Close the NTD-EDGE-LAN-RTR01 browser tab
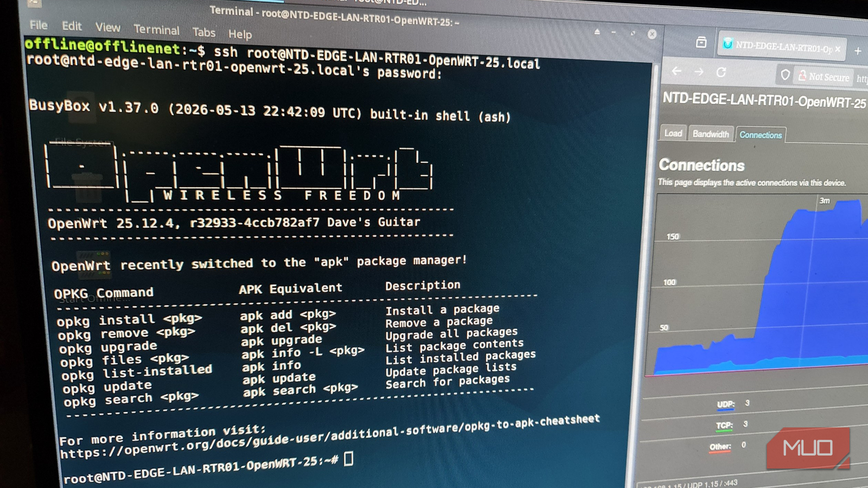The width and height of the screenshot is (868, 488). [x=838, y=49]
